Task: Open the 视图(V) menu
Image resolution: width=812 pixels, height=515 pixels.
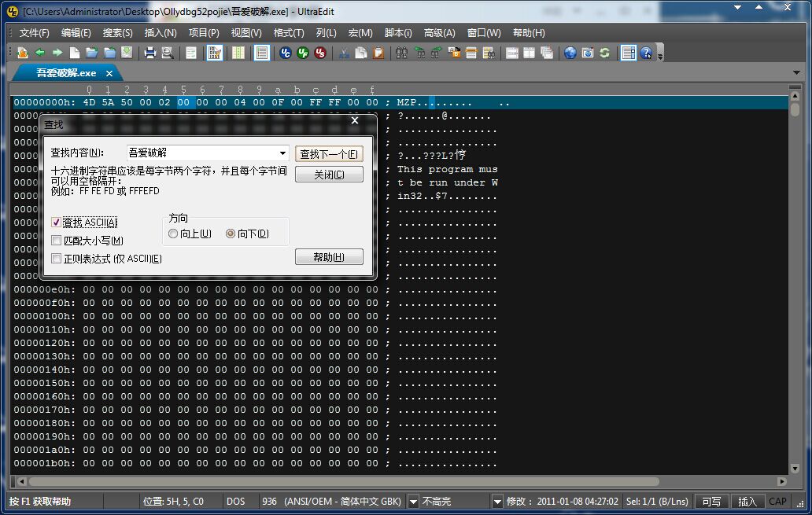Action: coord(246,33)
